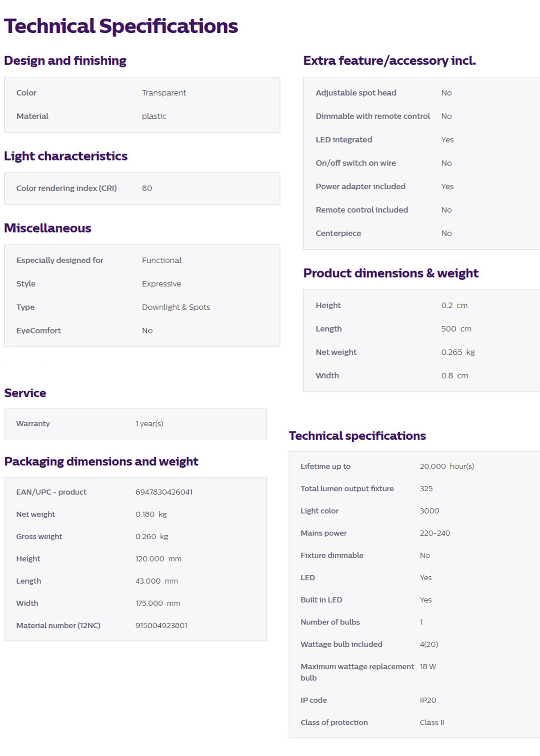Click the IP code IP20 value

pyautogui.click(x=428, y=700)
